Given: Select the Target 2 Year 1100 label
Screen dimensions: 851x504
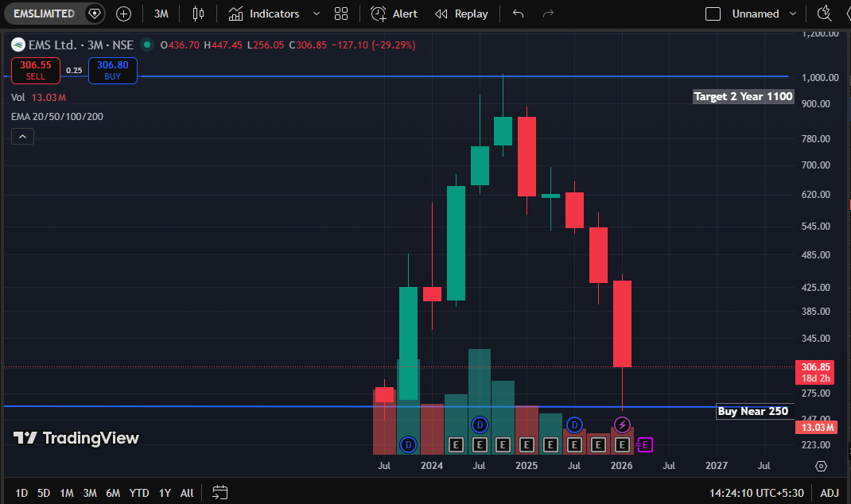Looking at the screenshot, I should 743,96.
